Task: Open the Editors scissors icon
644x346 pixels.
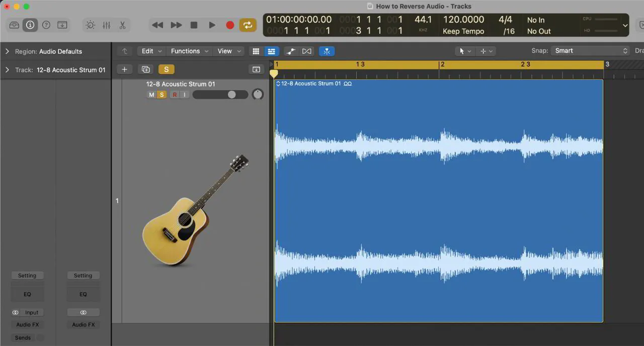Action: (x=122, y=25)
